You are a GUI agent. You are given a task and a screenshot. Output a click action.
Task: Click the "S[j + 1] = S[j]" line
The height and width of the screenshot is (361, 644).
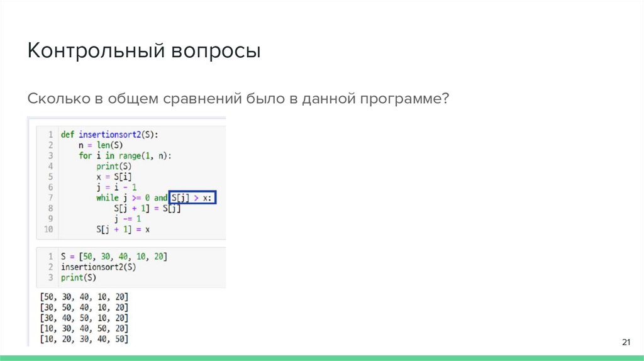pyautogui.click(x=147, y=209)
